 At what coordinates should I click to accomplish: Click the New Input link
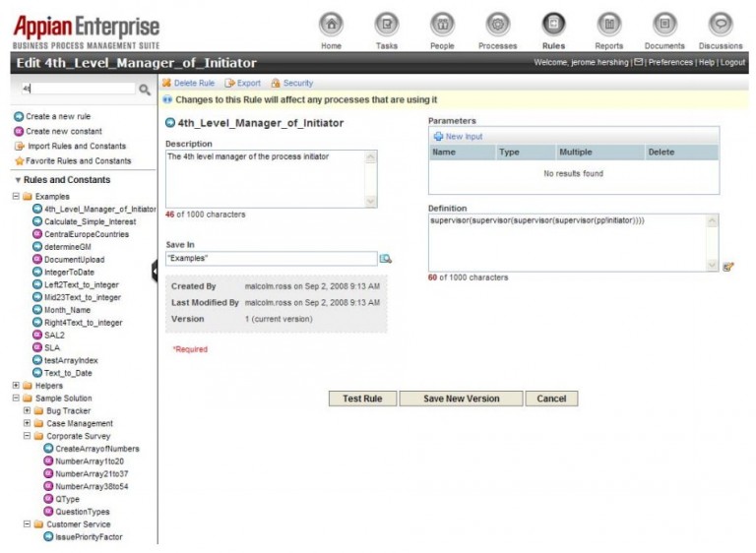pyautogui.click(x=464, y=137)
